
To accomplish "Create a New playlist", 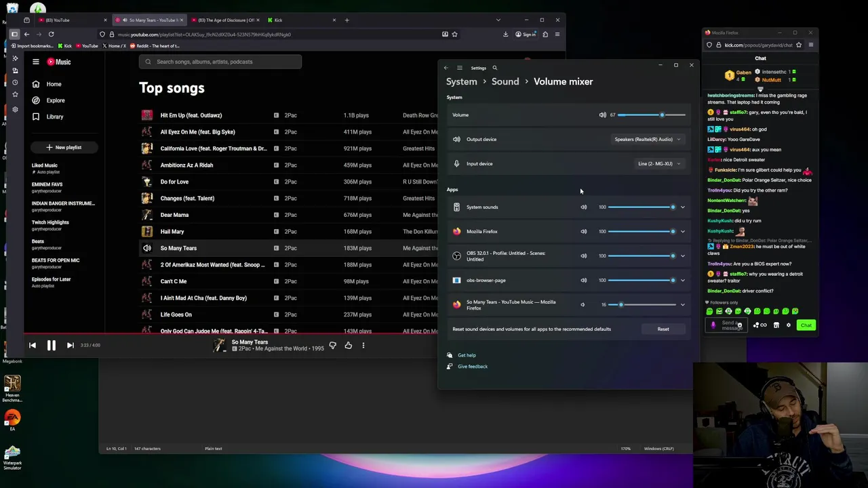I will click(64, 147).
